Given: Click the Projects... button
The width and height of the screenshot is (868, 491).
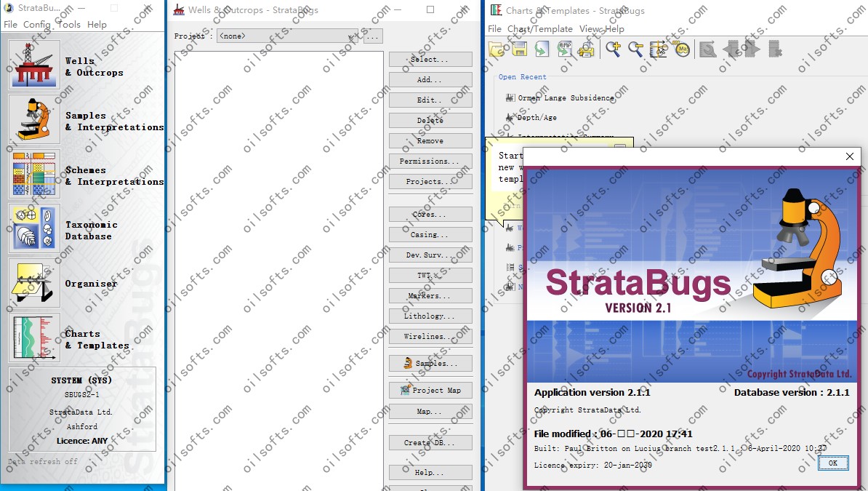Looking at the screenshot, I should [430, 182].
